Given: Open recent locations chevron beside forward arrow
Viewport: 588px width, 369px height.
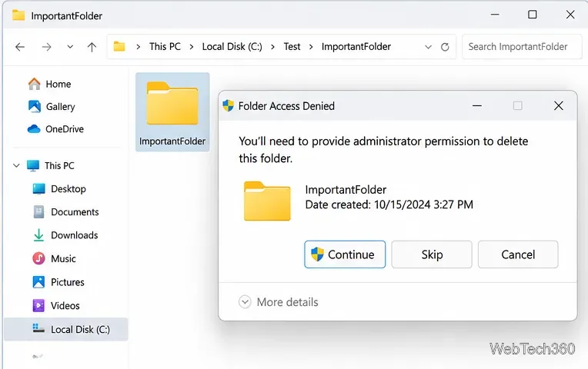Looking at the screenshot, I should [x=70, y=47].
